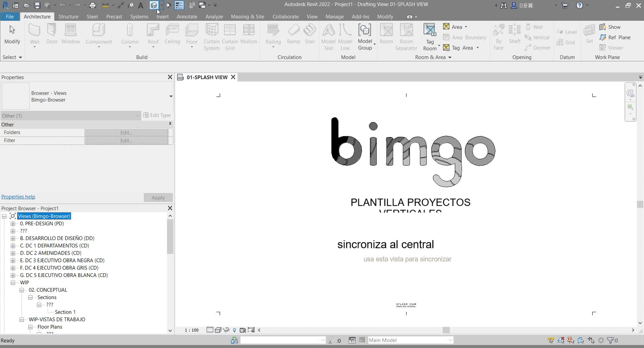Viewport: 644px width, 348px height.
Task: Click the Show work plane icon
Action: click(x=602, y=27)
